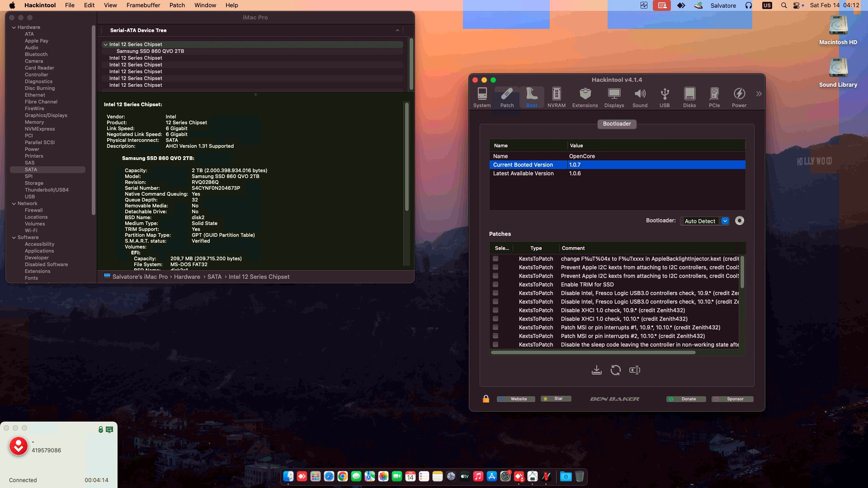The height and width of the screenshot is (488, 868).
Task: Open the Patch tab in Hackintool
Action: point(507,98)
